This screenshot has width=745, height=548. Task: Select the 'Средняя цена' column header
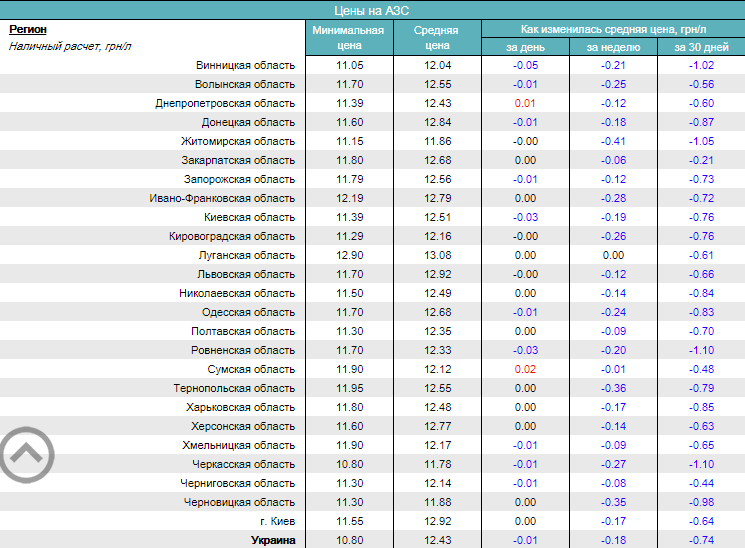point(437,37)
